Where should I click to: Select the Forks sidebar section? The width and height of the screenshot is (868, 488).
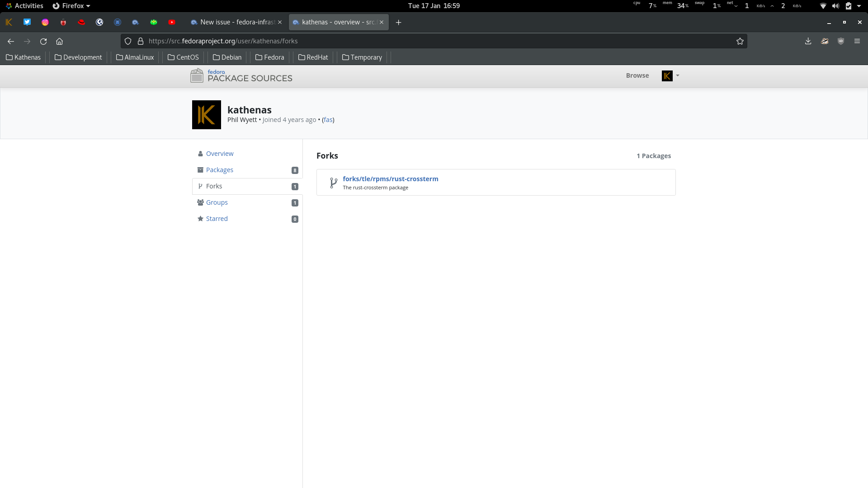247,186
